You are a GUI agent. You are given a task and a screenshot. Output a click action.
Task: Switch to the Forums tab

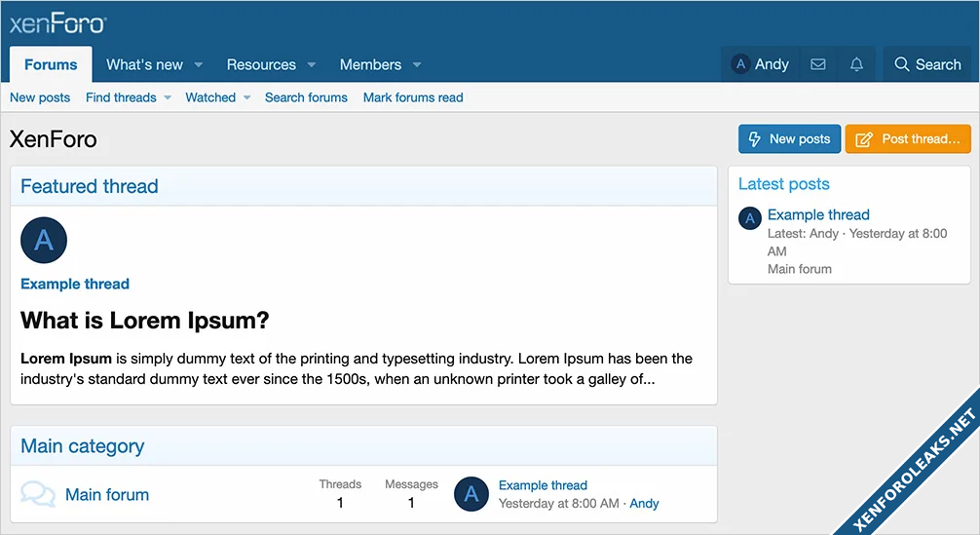pyautogui.click(x=51, y=64)
